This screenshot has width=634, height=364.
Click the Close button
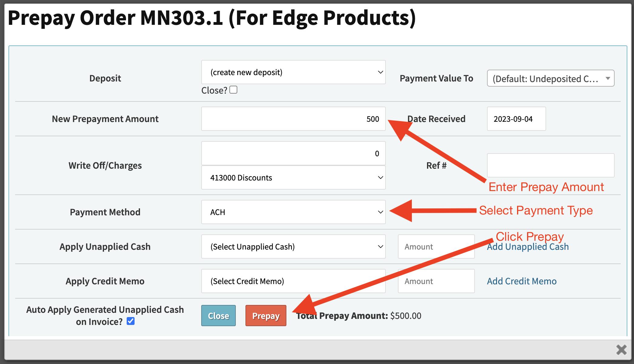(x=219, y=315)
